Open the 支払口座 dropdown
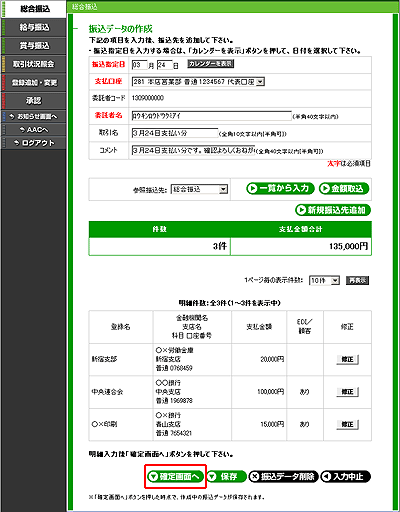The width and height of the screenshot is (400, 512). 198,82
